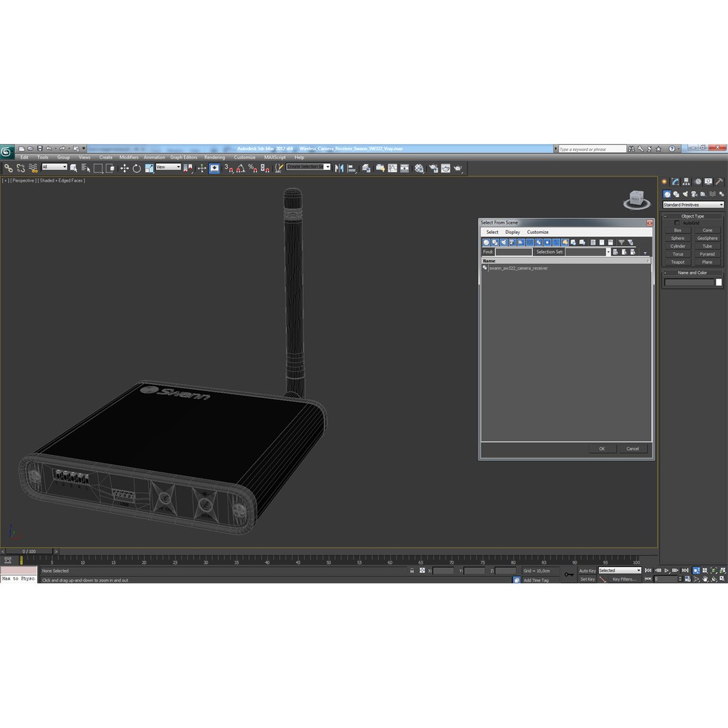Open the Create Selection Set dropdown
Screen dimensions: 728x728
308,167
